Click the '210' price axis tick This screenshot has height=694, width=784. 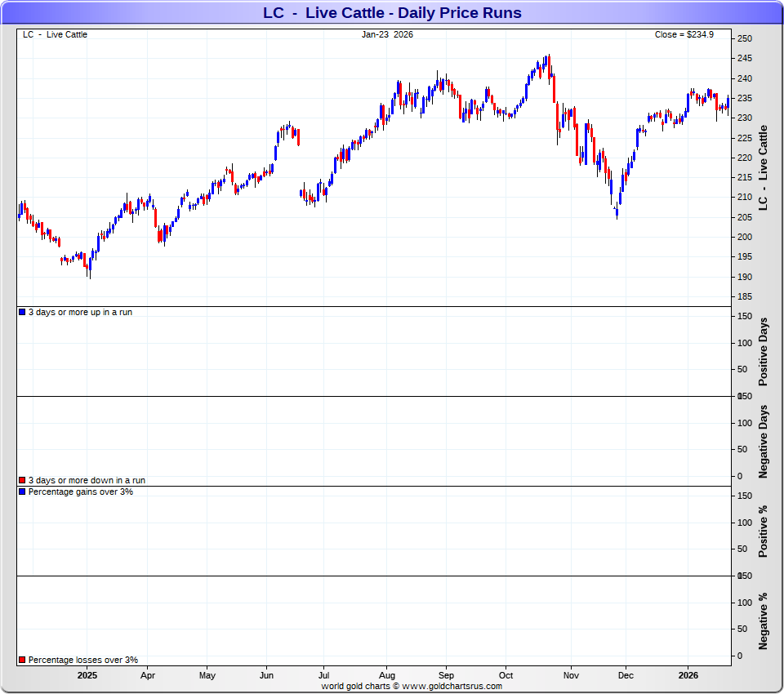point(745,197)
